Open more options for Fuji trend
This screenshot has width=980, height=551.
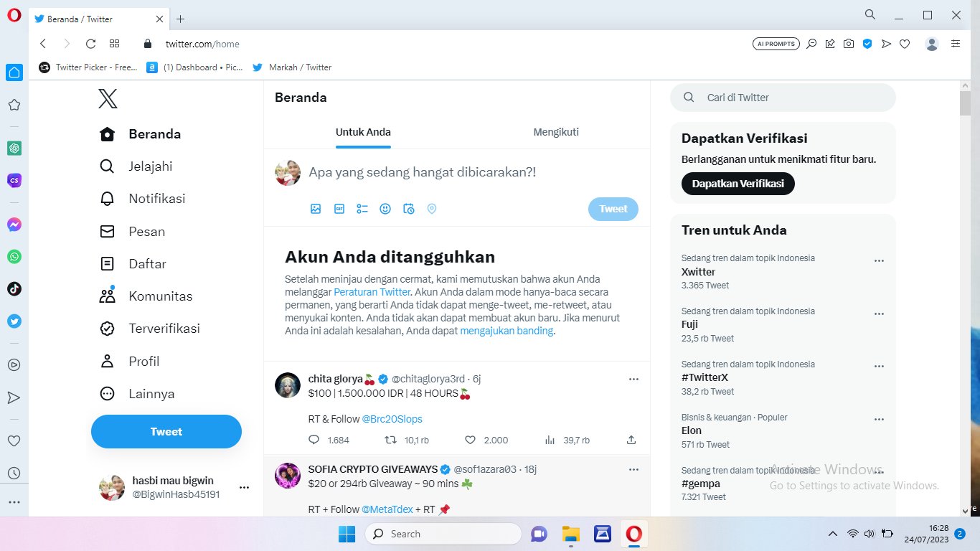tap(879, 314)
